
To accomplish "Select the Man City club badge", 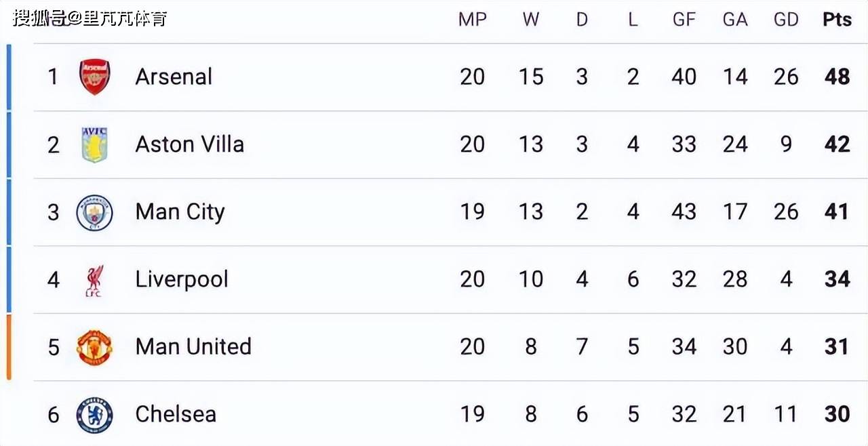I will pos(94,212).
